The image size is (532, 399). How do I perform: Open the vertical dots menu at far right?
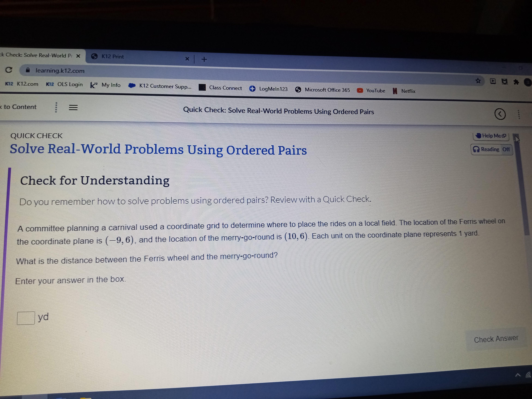click(519, 115)
